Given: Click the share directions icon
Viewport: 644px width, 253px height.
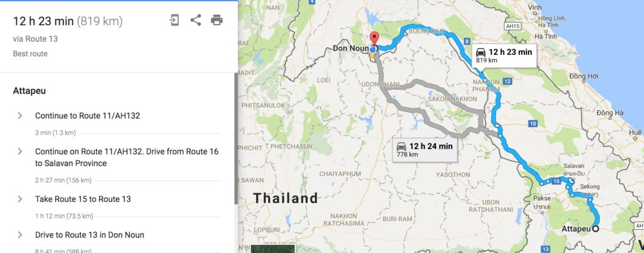Looking at the screenshot, I should [x=196, y=20].
